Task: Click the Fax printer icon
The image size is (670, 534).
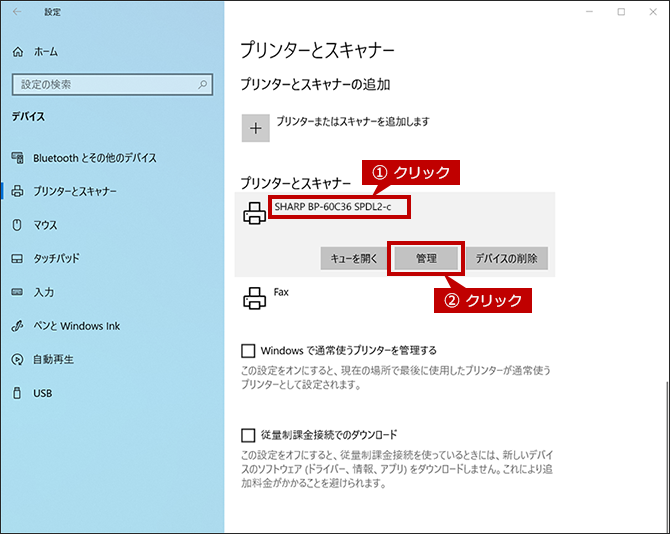Action: pyautogui.click(x=255, y=298)
